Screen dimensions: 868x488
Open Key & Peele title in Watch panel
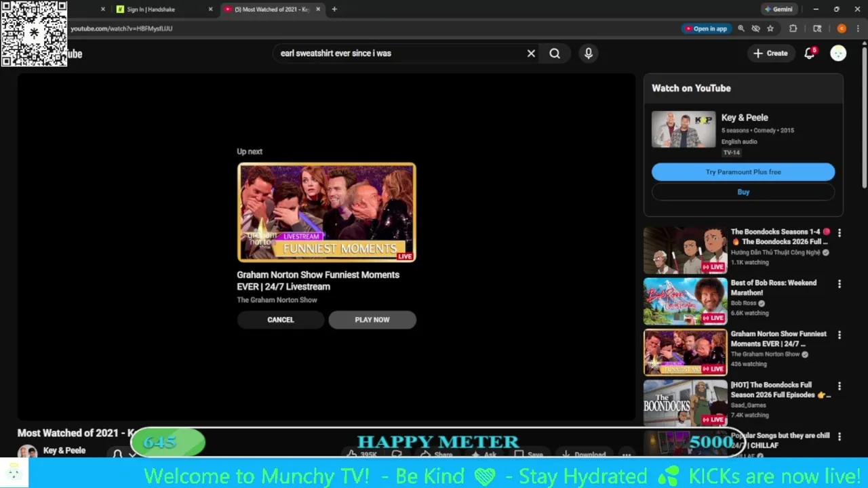[745, 118]
